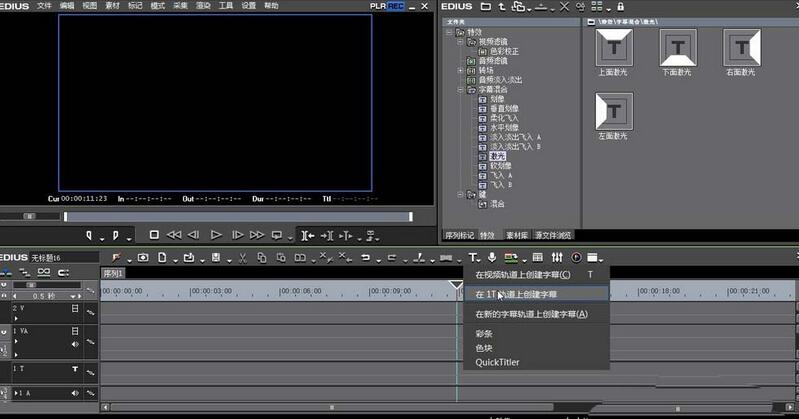Switch to the 素材库 tab
Image resolution: width=799 pixels, height=419 pixels.
[x=516, y=236]
